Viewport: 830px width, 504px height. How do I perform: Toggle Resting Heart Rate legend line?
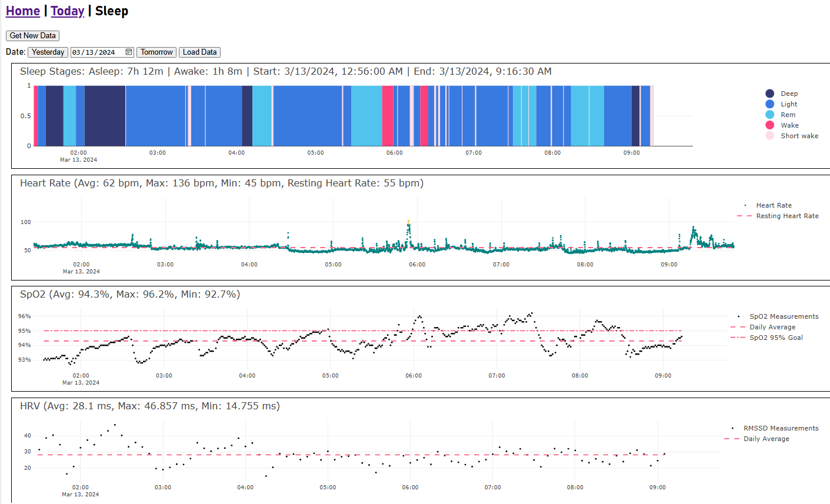tap(745, 216)
